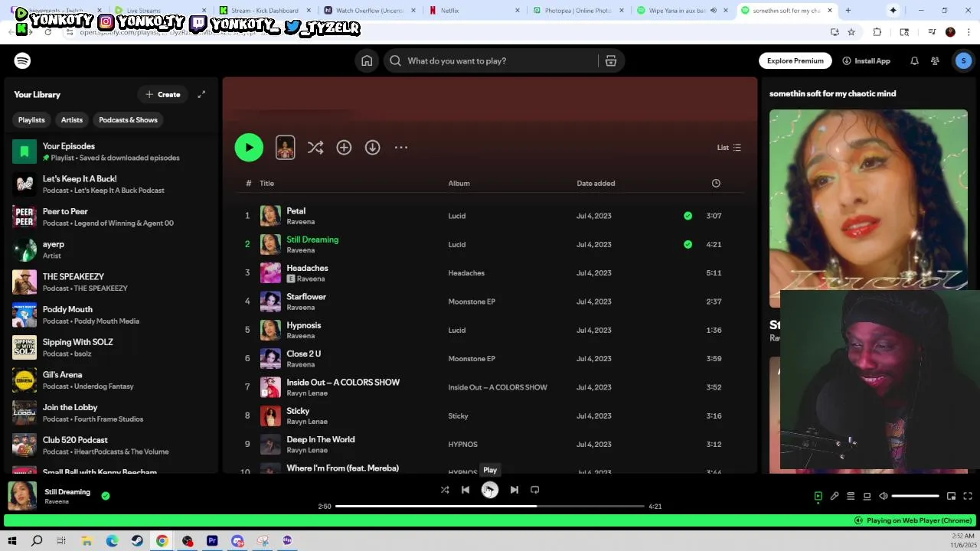Screen dimensions: 980x551
Task: Open Poddy Mouth podcast
Action: point(111,315)
